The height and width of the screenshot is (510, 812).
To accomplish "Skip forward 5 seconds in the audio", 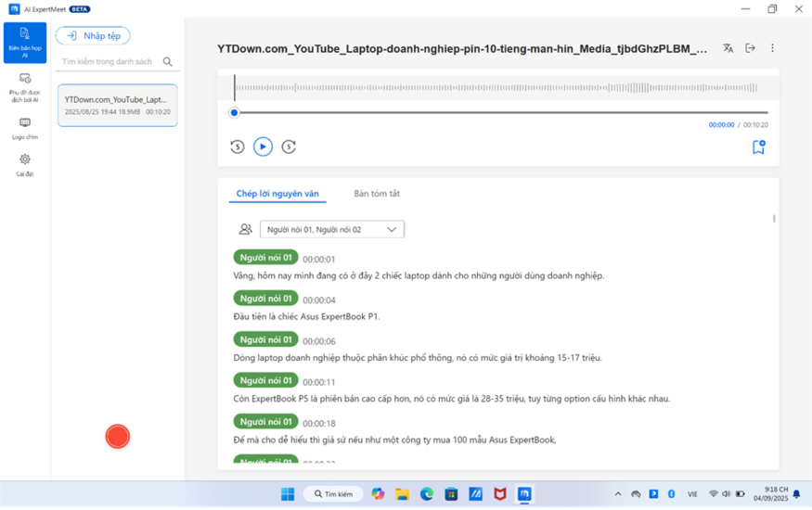I will coord(289,147).
